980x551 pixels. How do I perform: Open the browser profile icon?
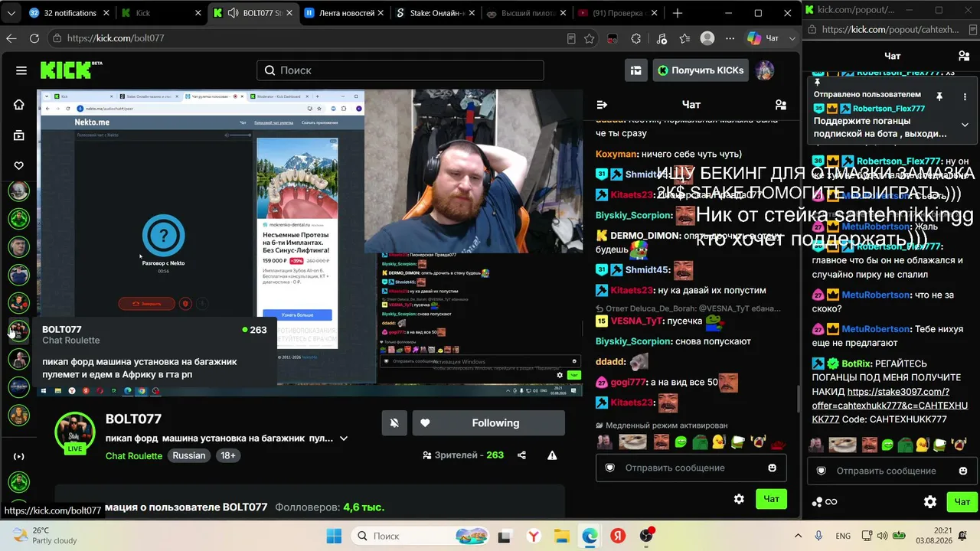pos(707,38)
